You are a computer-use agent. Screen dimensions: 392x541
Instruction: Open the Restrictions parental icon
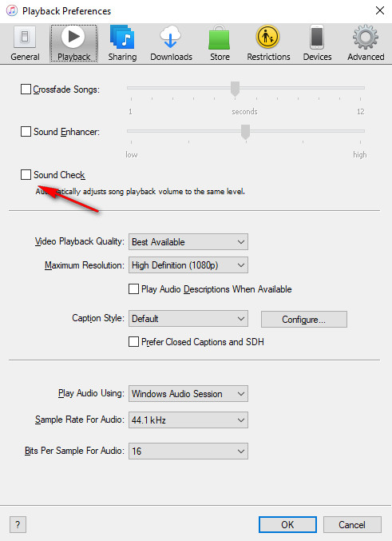click(x=268, y=37)
